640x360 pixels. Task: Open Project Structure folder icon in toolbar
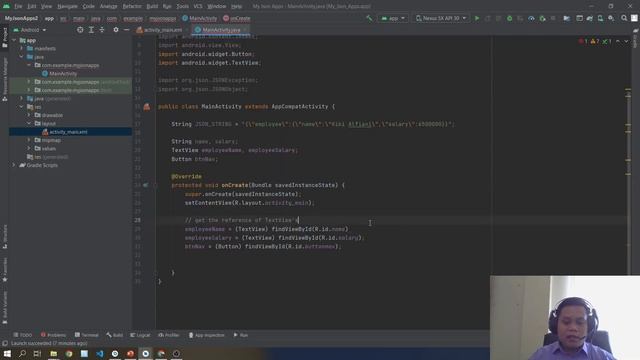click(567, 18)
